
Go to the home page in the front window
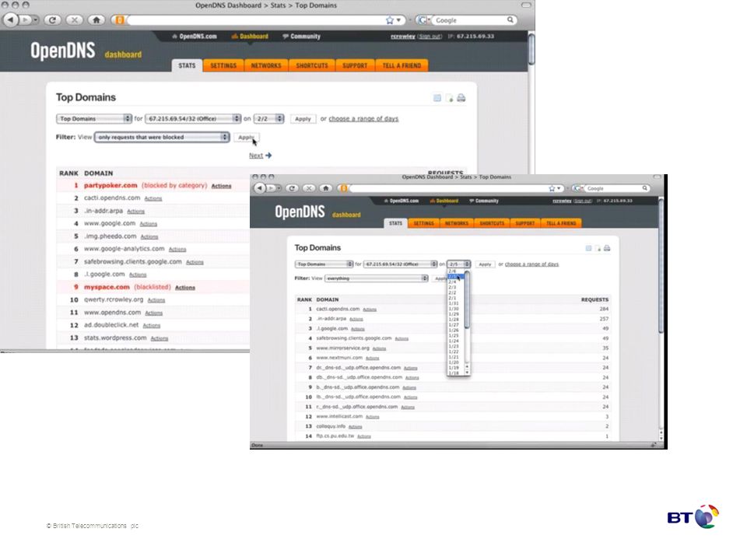click(x=326, y=188)
